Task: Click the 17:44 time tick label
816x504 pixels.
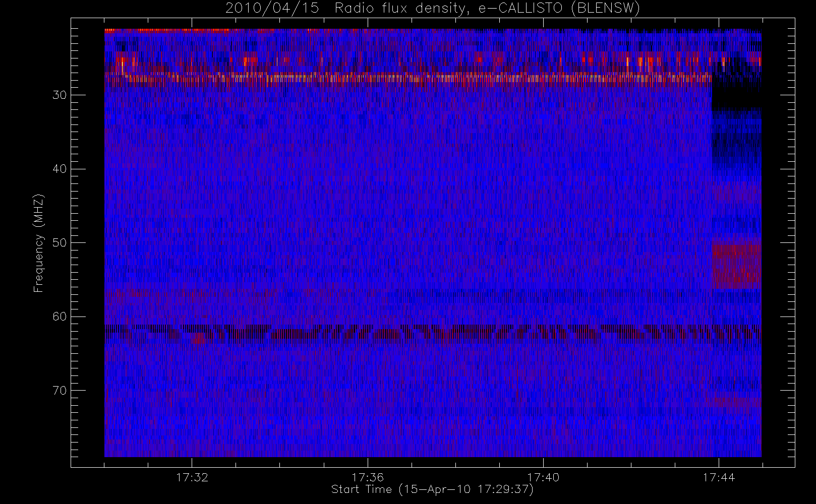Action: tap(719, 477)
